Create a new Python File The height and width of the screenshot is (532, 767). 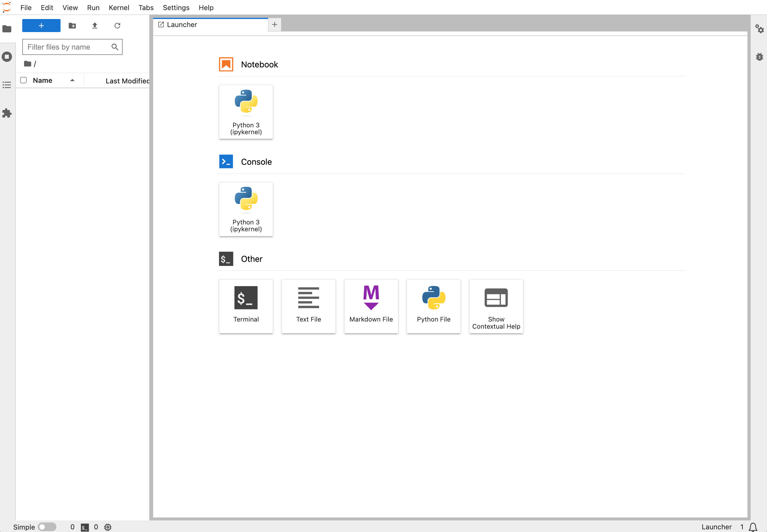[x=433, y=306]
